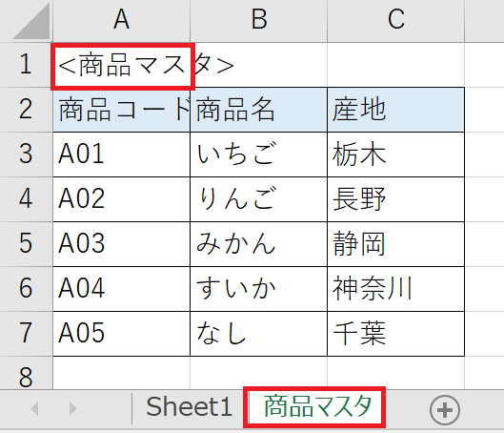Select row 5 header
Screen dimensions: 504x433
pyautogui.click(x=26, y=244)
